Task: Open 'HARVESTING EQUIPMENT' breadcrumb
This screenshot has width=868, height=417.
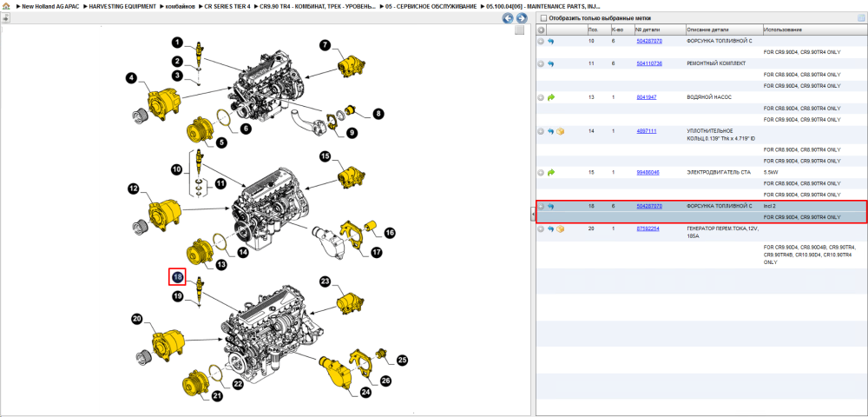Action: coord(122,6)
